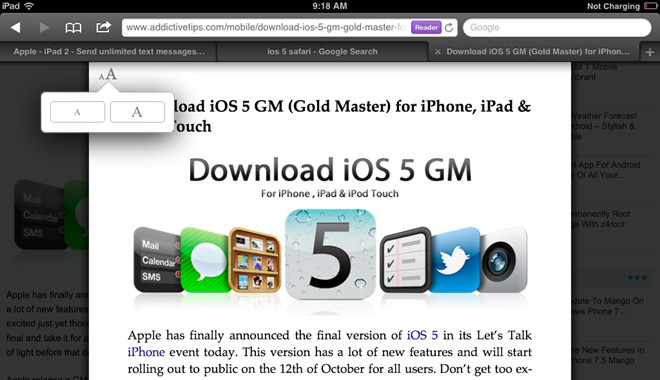Go back with the back arrow

[16, 28]
